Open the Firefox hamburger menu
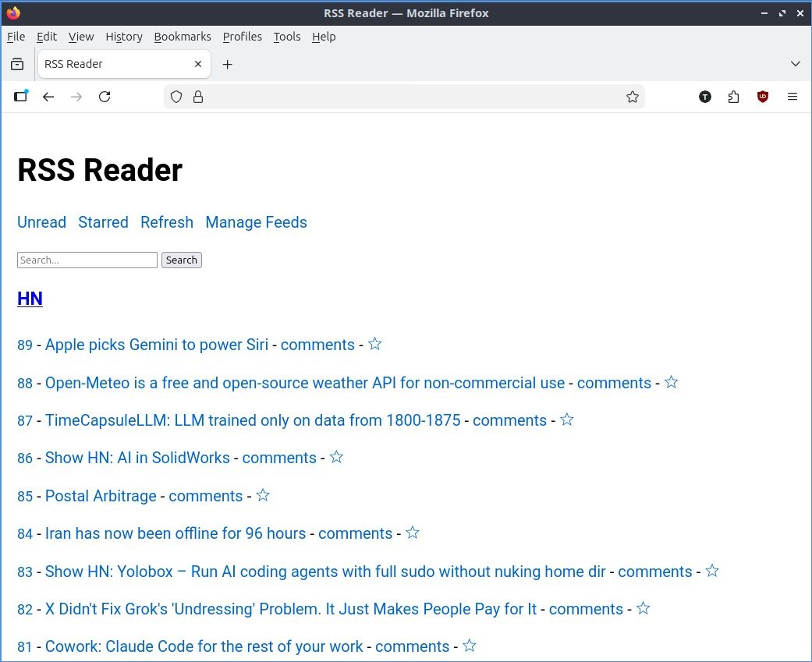This screenshot has width=812, height=662. click(792, 97)
